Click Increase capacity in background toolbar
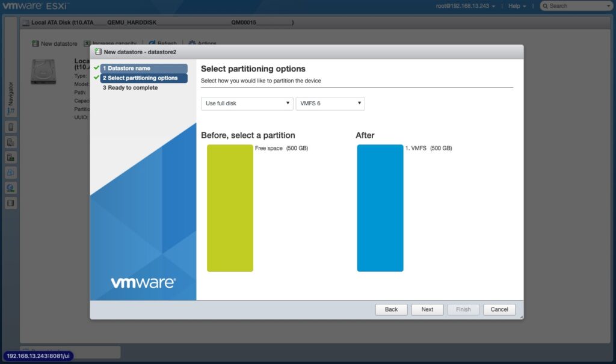Viewport: 616px width, 364px height. click(111, 44)
